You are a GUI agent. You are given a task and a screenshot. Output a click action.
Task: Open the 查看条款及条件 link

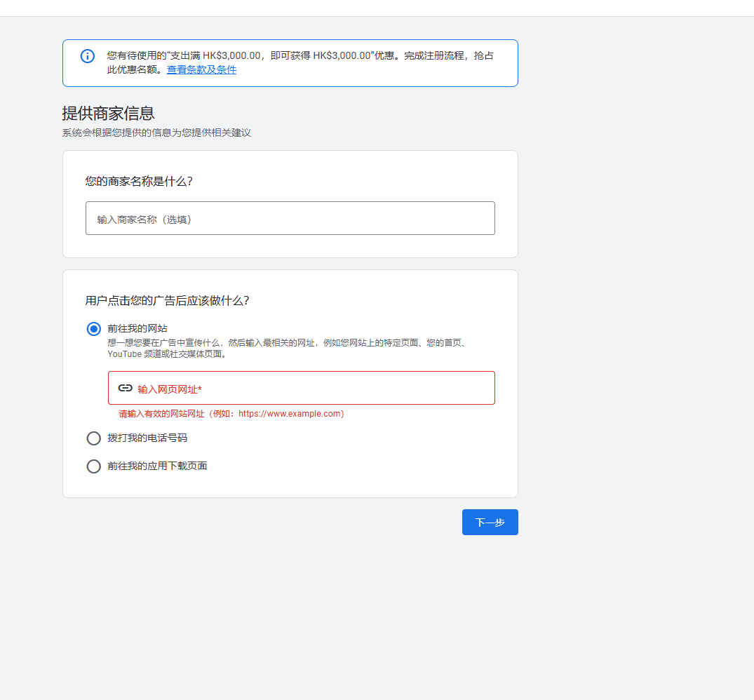201,69
